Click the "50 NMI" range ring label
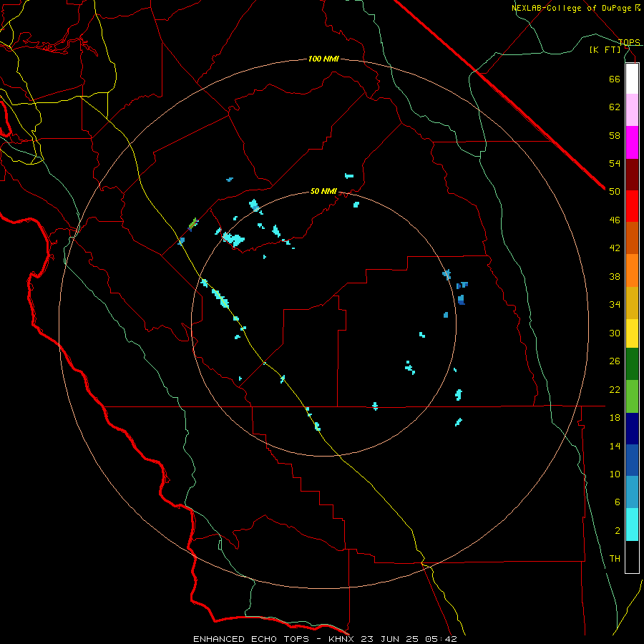 (x=323, y=191)
